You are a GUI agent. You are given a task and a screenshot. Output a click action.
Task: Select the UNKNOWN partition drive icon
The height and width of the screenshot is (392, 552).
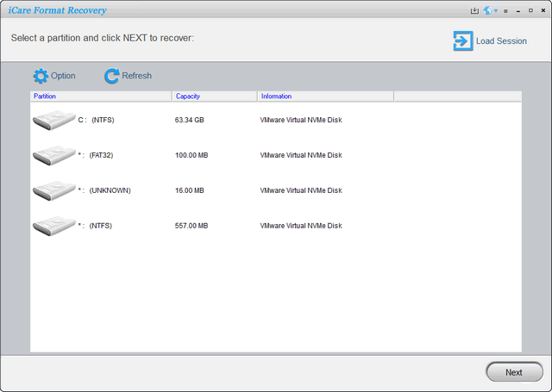click(53, 190)
